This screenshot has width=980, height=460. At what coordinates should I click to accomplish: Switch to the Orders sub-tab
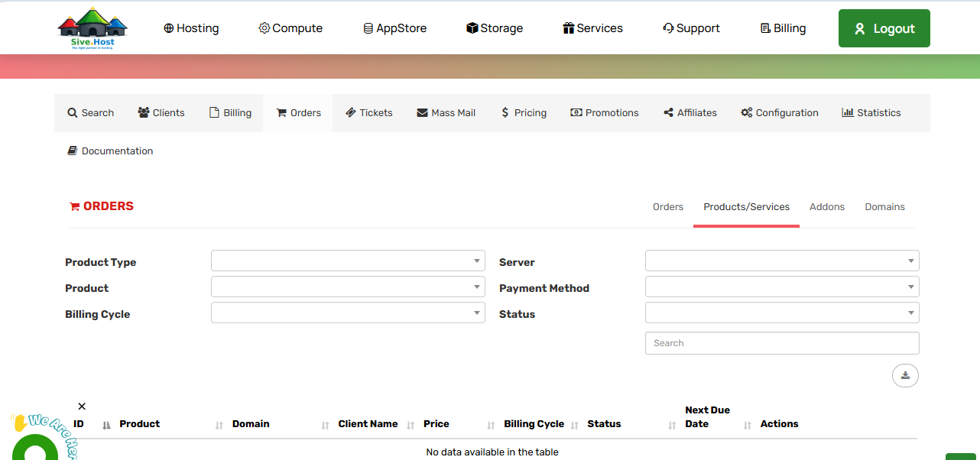(668, 207)
